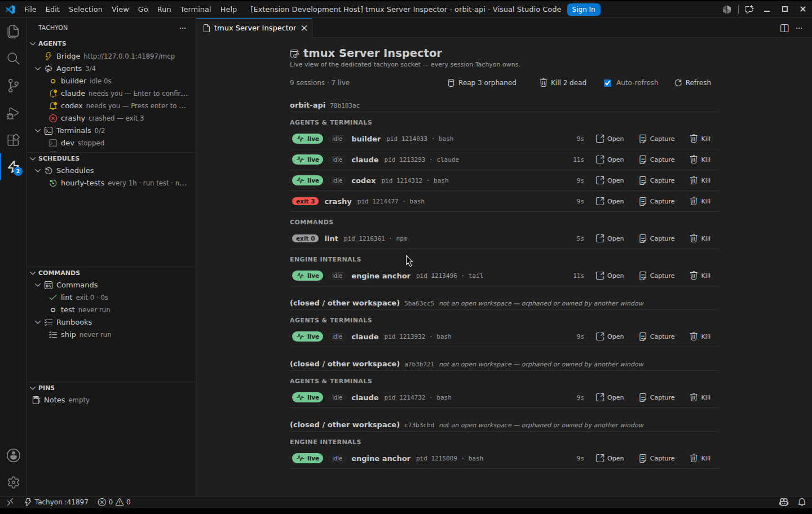Select the hourly-tests schedule row

111,183
